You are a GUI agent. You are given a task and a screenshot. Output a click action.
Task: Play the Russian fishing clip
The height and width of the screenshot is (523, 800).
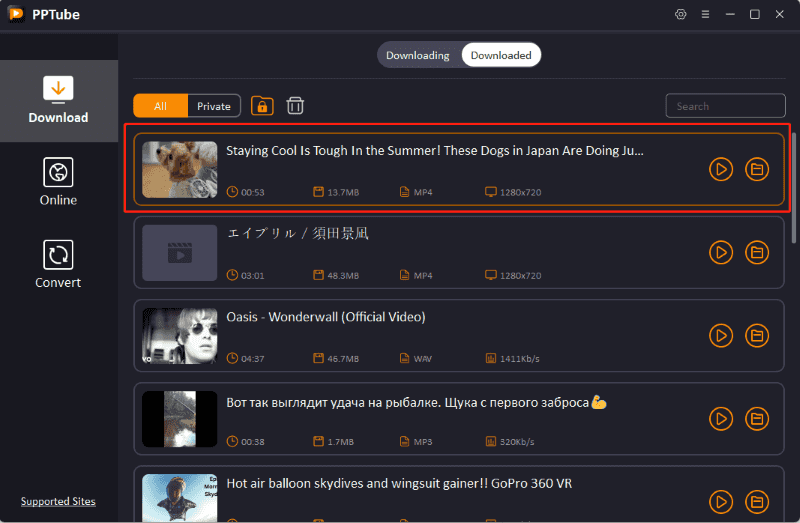tap(721, 419)
